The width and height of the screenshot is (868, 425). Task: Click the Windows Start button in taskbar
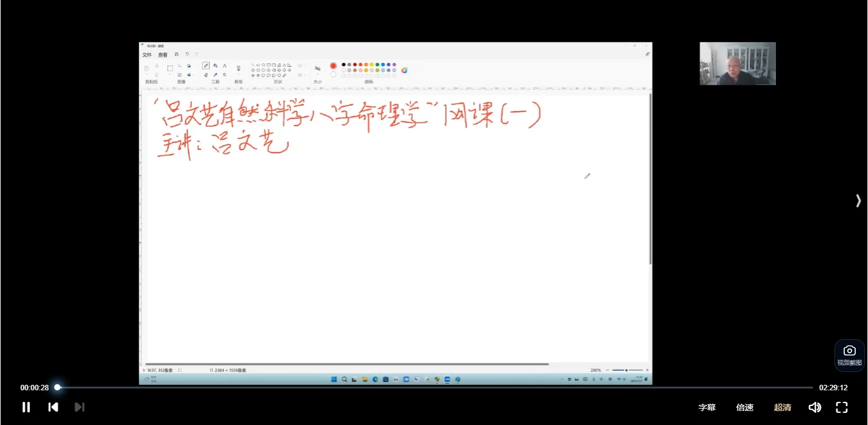click(x=334, y=379)
